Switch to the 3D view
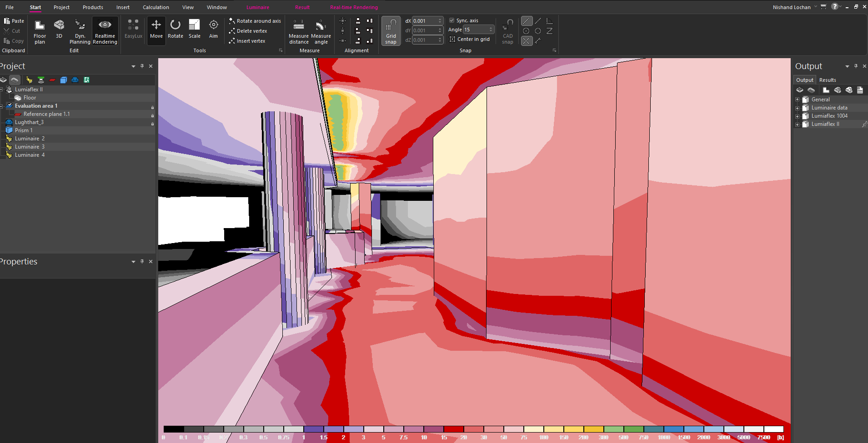868x443 pixels. coord(59,29)
